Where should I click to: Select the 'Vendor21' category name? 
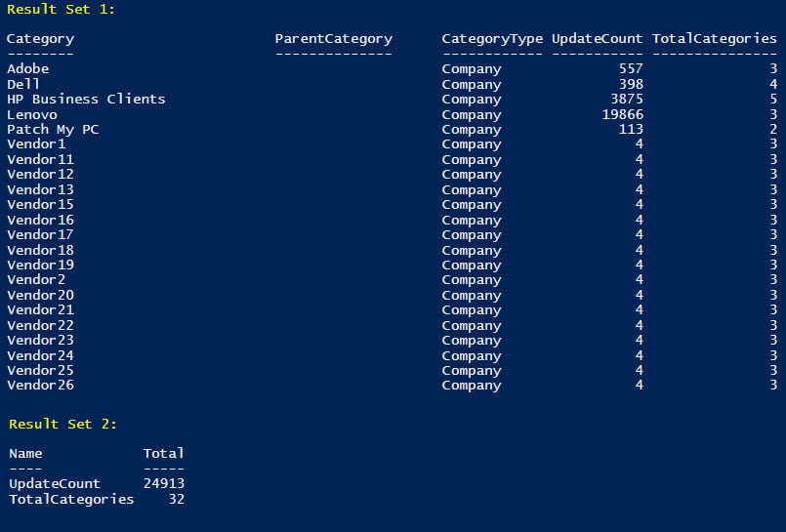(40, 309)
